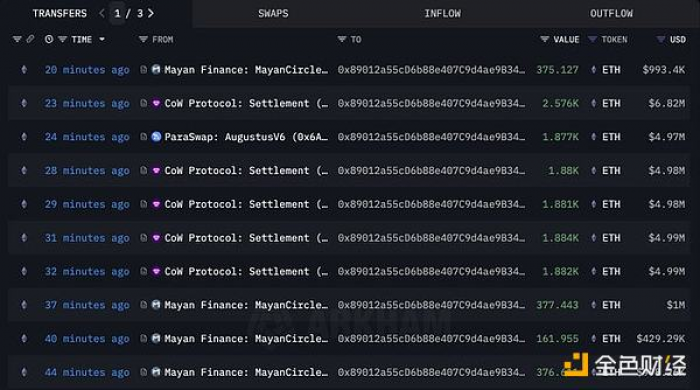Open the TO column filter
The width and height of the screenshot is (700, 390).
click(342, 39)
